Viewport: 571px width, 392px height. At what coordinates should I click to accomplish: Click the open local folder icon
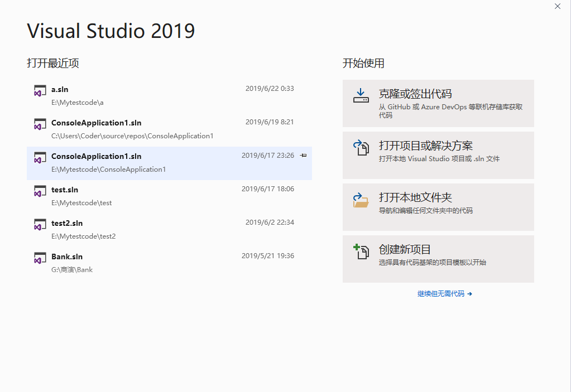[x=361, y=200]
